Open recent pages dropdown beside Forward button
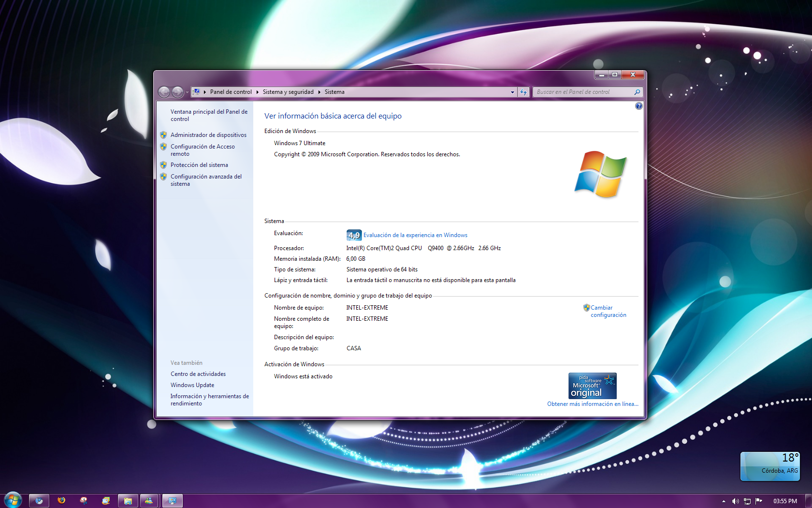The image size is (812, 508). click(187, 92)
